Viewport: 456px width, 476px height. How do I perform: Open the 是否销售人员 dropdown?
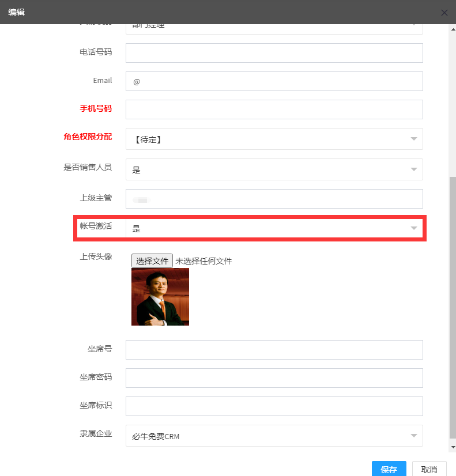point(274,169)
